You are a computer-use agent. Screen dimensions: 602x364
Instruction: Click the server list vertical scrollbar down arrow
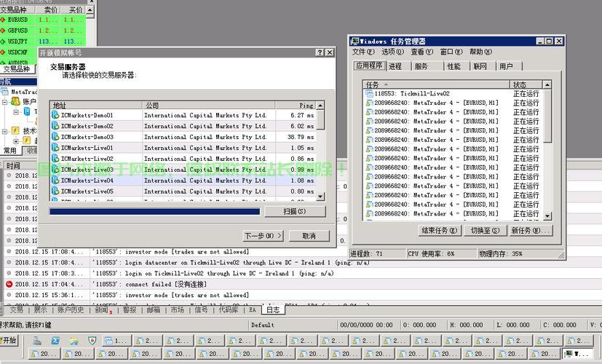321,196
